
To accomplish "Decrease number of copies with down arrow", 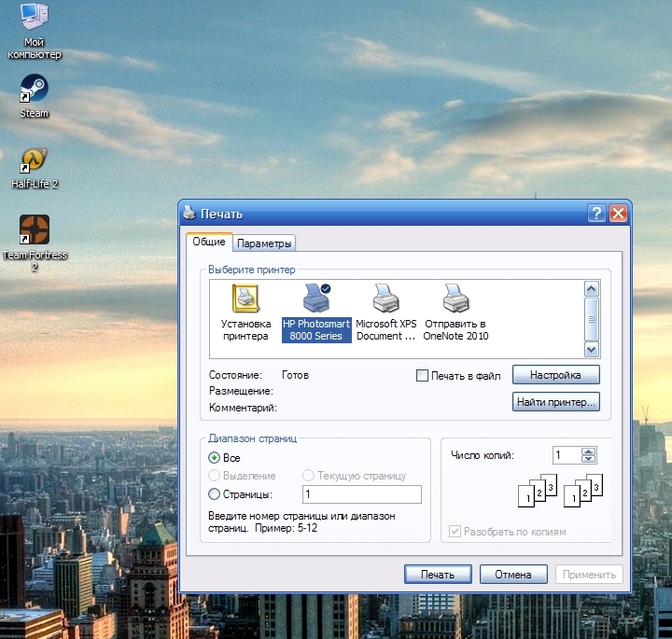I will 588,460.
